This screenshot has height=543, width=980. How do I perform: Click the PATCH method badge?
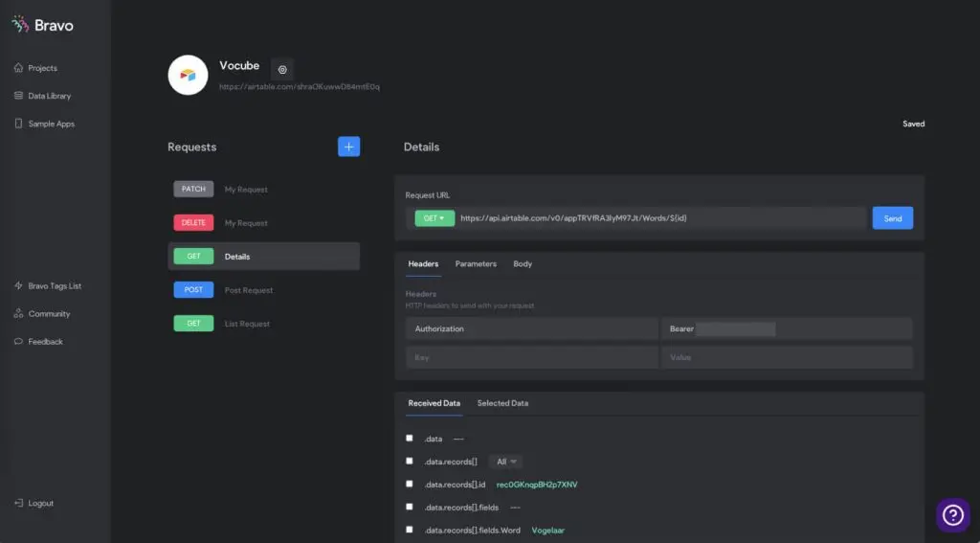193,189
